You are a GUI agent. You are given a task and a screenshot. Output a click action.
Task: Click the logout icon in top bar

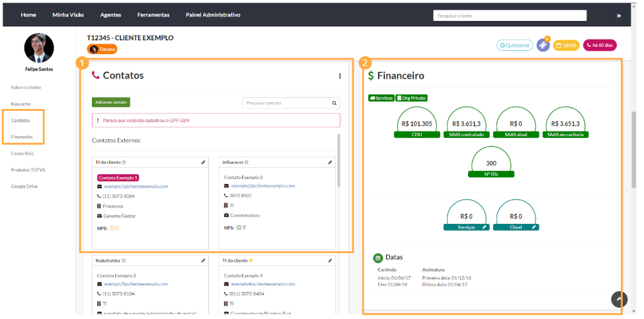click(x=618, y=15)
